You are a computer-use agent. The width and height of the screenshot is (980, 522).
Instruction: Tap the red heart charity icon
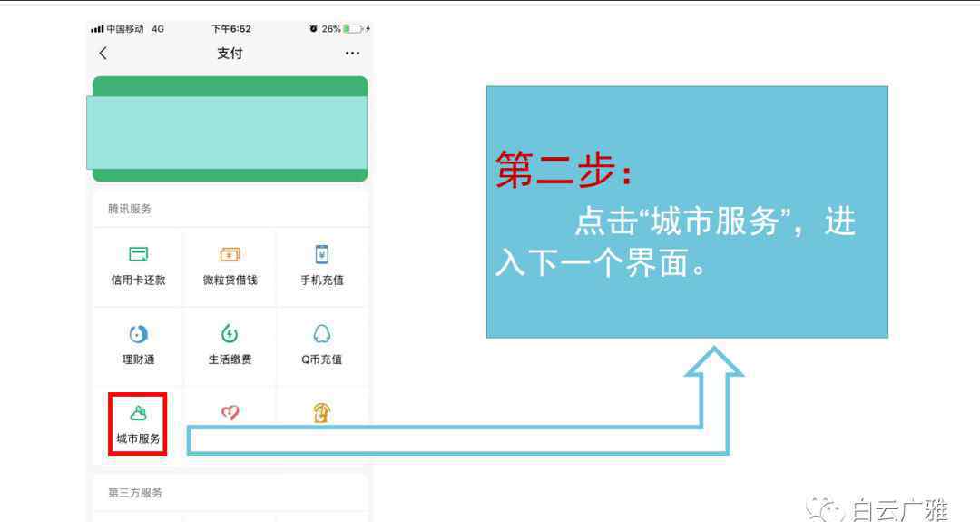(230, 412)
